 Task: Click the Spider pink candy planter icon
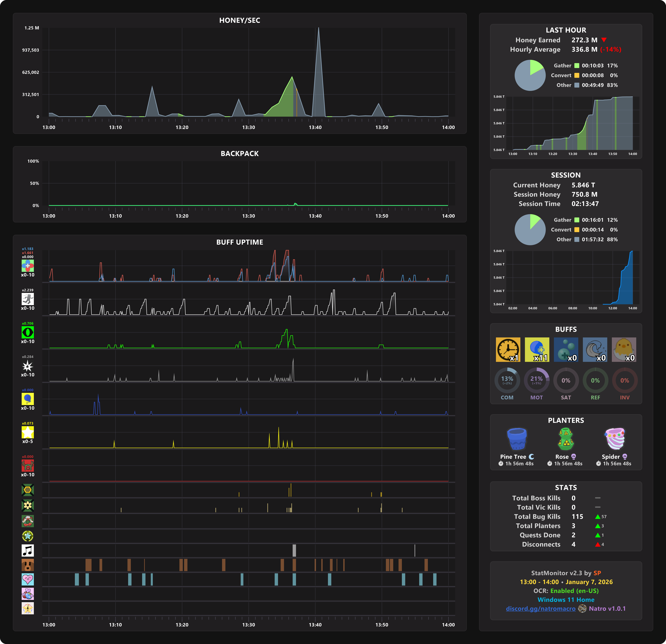[x=615, y=439]
